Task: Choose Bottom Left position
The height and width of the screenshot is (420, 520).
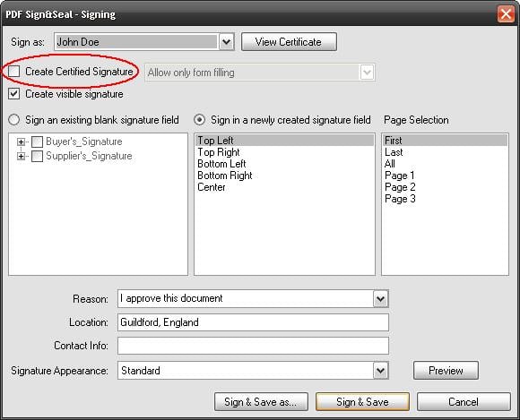Action: tap(284, 164)
